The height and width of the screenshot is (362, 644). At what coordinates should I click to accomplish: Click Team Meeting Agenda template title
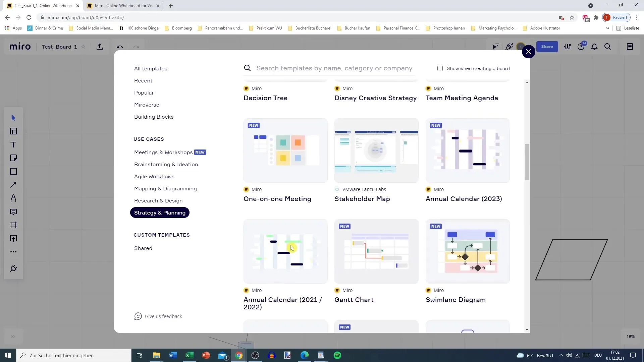[462, 98]
